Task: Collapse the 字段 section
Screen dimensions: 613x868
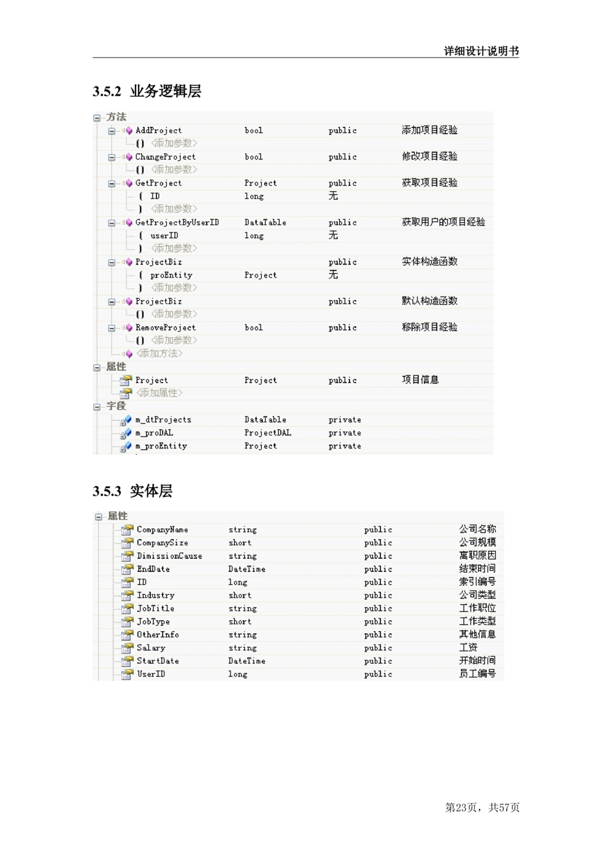Action: (97, 406)
